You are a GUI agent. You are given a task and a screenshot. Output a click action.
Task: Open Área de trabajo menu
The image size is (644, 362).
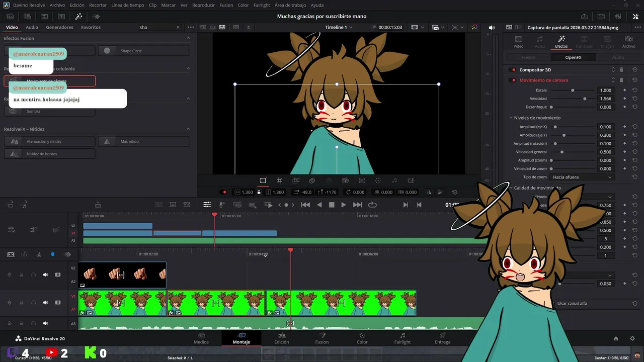click(290, 5)
